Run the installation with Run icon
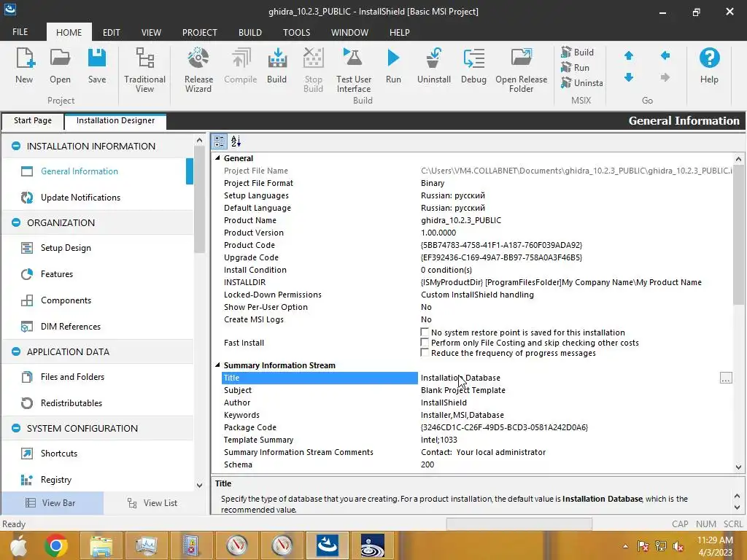Image resolution: width=747 pixels, height=560 pixels. click(x=393, y=66)
